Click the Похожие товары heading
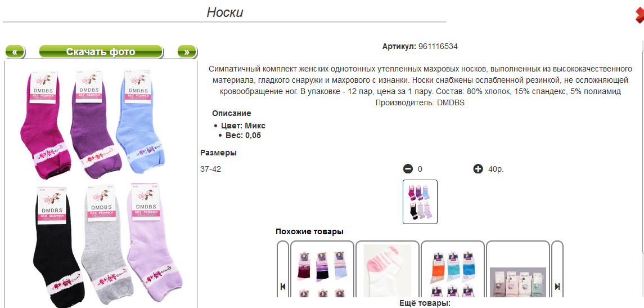 pos(310,231)
